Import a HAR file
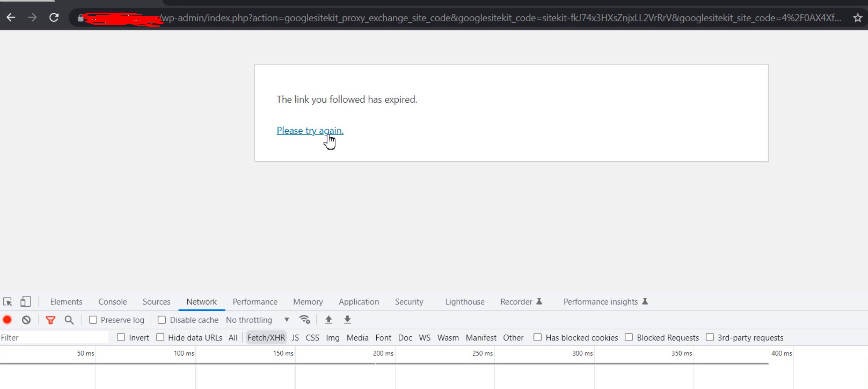This screenshot has width=868, height=389. (x=328, y=320)
